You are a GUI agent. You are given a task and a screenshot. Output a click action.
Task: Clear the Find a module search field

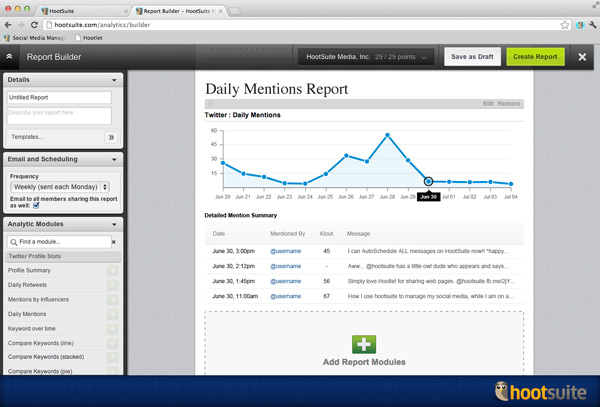[114, 242]
